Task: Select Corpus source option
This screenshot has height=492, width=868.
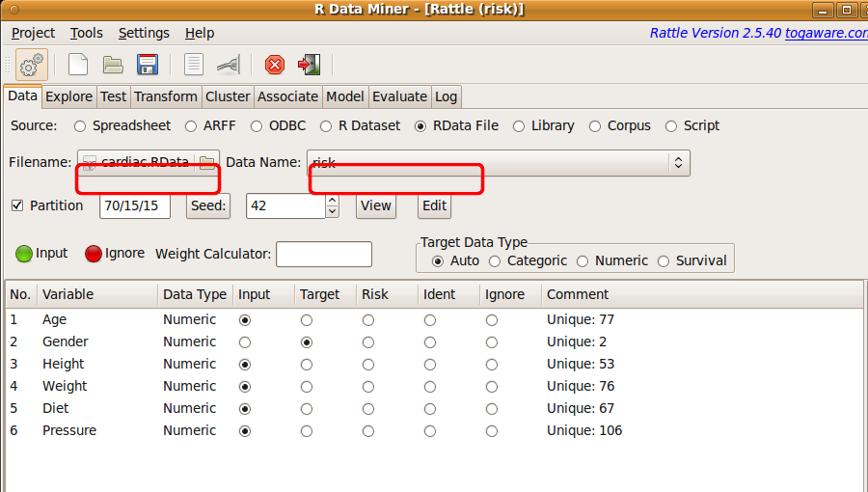Action: [619, 126]
